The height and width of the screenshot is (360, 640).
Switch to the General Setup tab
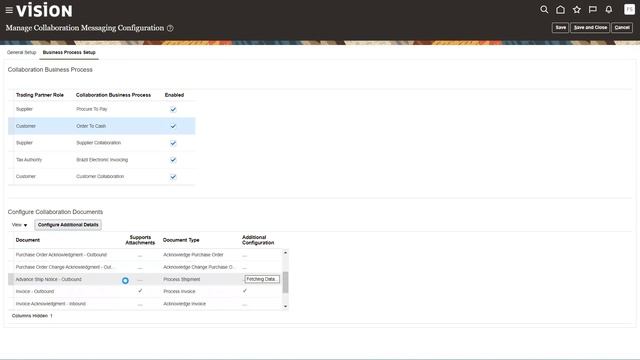click(22, 52)
